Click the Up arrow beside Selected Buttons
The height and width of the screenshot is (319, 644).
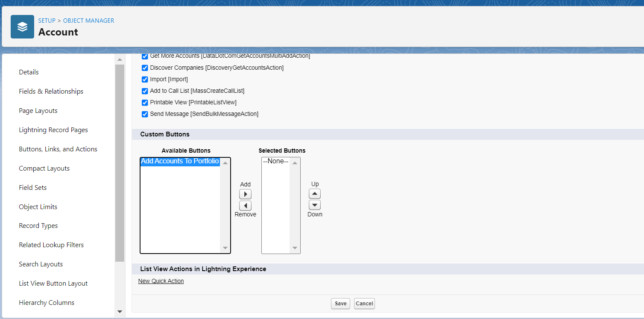(315, 193)
